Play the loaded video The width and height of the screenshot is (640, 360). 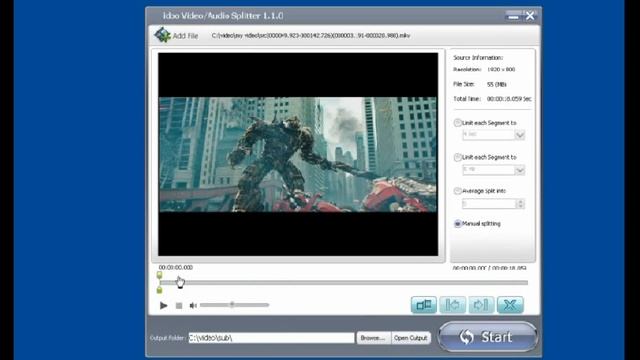tap(163, 305)
